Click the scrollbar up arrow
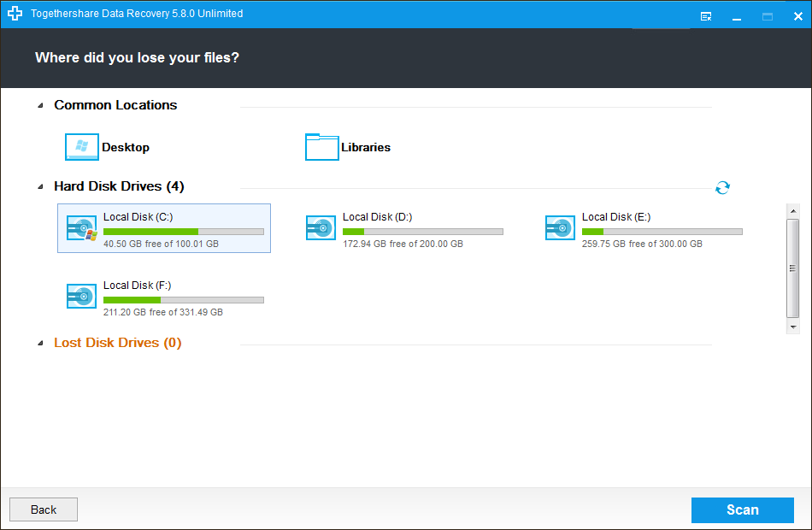 tap(793, 211)
